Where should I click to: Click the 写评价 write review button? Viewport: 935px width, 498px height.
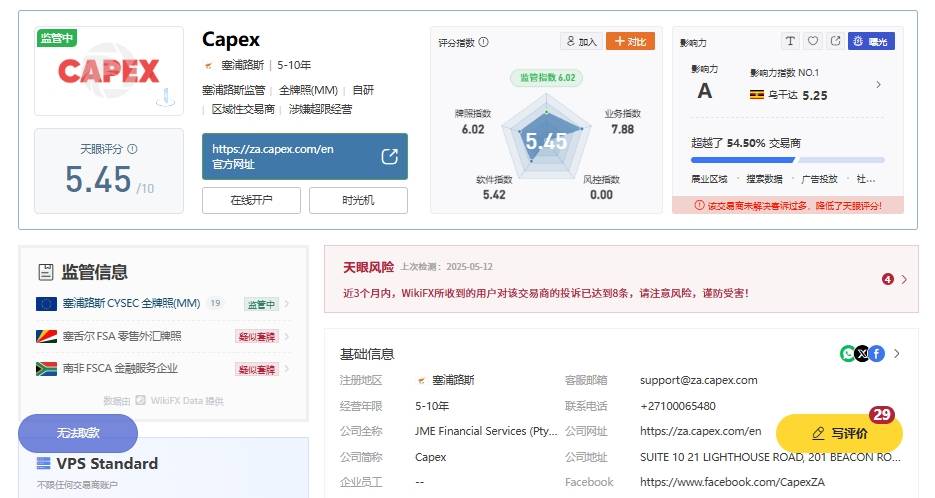[x=840, y=433]
